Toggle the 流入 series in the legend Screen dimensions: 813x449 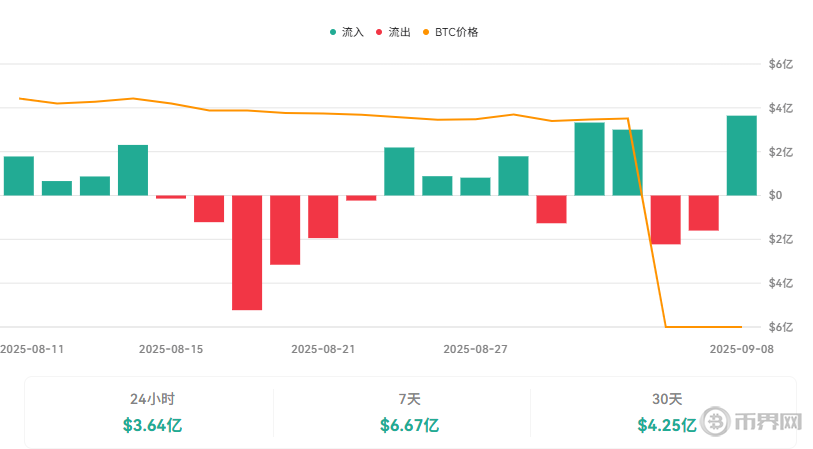pyautogui.click(x=347, y=32)
